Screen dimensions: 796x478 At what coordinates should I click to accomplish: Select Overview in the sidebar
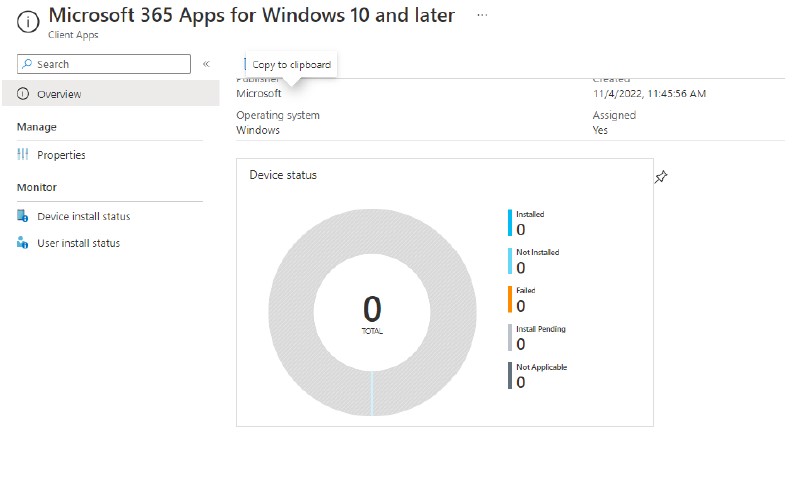click(111, 94)
